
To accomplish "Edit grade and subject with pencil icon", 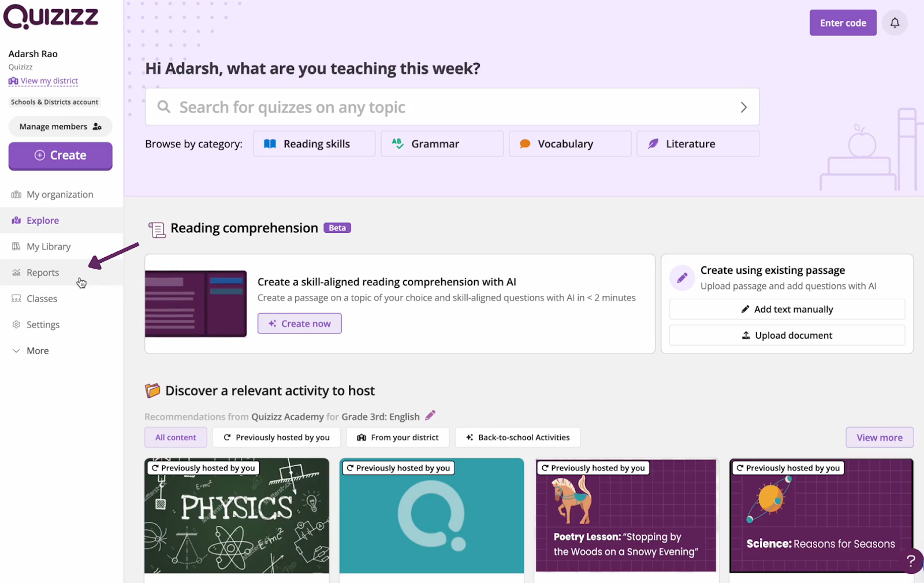I will tap(430, 415).
